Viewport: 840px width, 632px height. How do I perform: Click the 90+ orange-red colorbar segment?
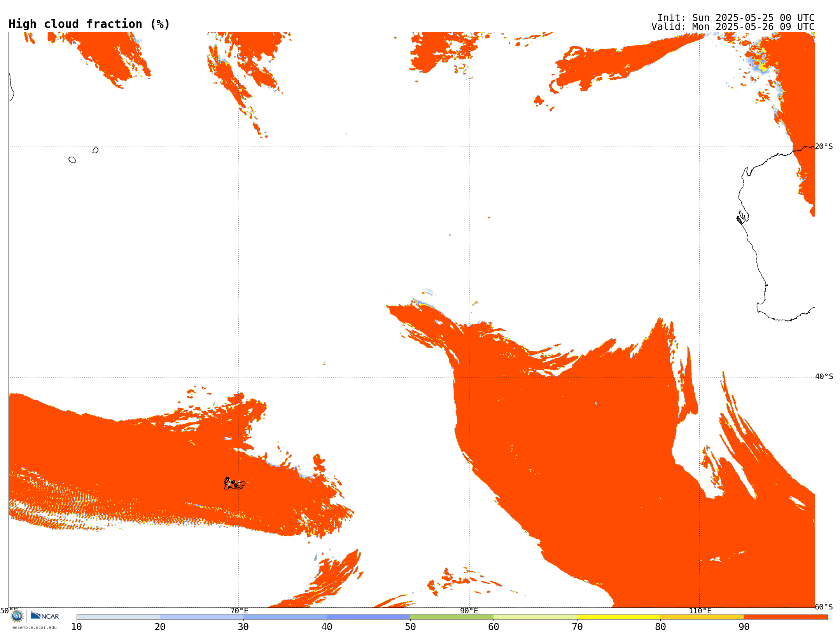tap(786, 617)
